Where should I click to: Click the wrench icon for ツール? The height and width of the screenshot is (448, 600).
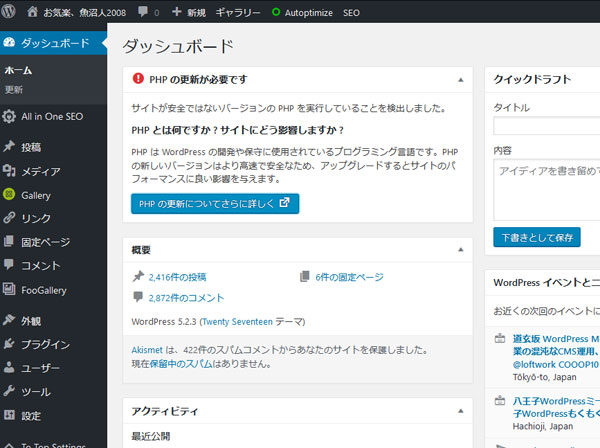pyautogui.click(x=9, y=391)
